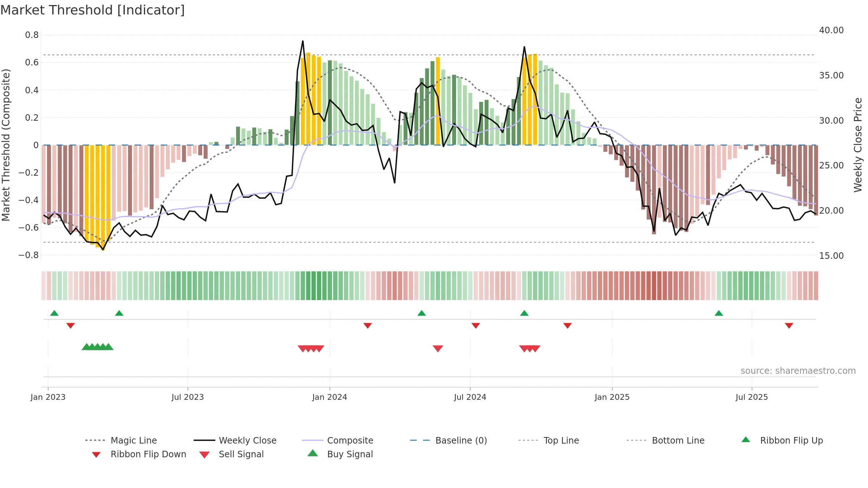
Task: Toggle the Ribbon Flip Up legend entry
Action: point(782,440)
